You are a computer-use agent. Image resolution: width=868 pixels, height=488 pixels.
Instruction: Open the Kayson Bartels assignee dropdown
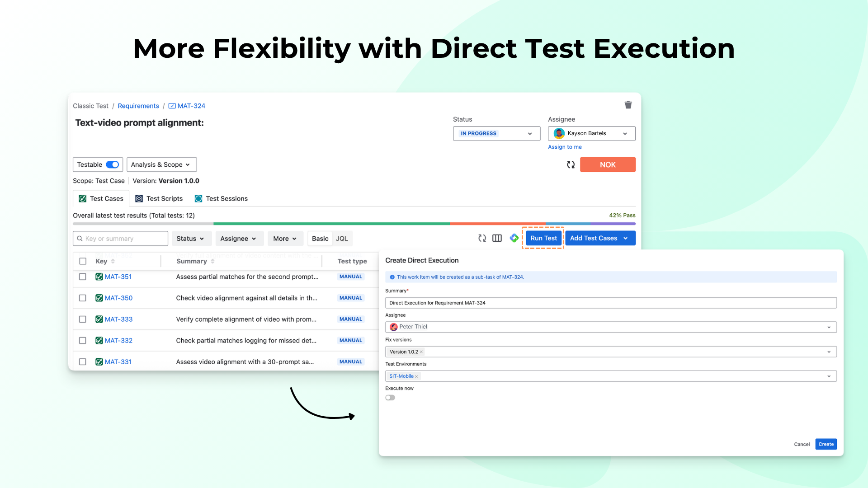pos(591,133)
